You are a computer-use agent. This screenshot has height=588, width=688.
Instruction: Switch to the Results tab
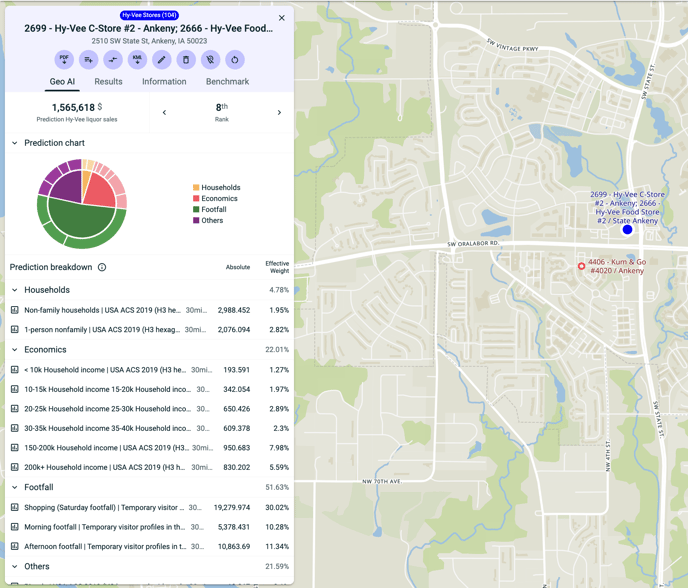(108, 82)
